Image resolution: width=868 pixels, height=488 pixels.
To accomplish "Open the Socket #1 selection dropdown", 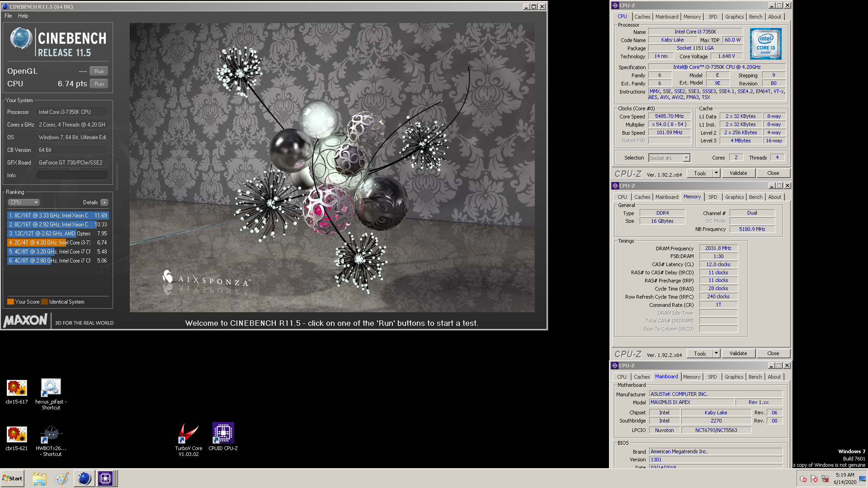I will [x=669, y=158].
